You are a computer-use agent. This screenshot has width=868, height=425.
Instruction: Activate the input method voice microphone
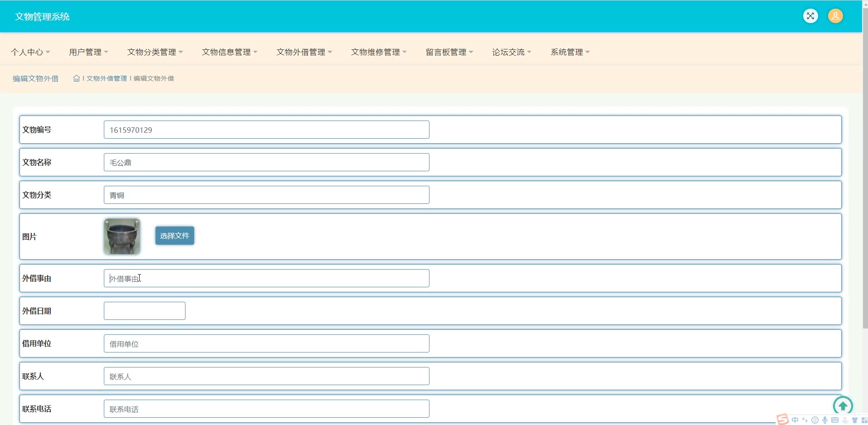click(x=825, y=420)
